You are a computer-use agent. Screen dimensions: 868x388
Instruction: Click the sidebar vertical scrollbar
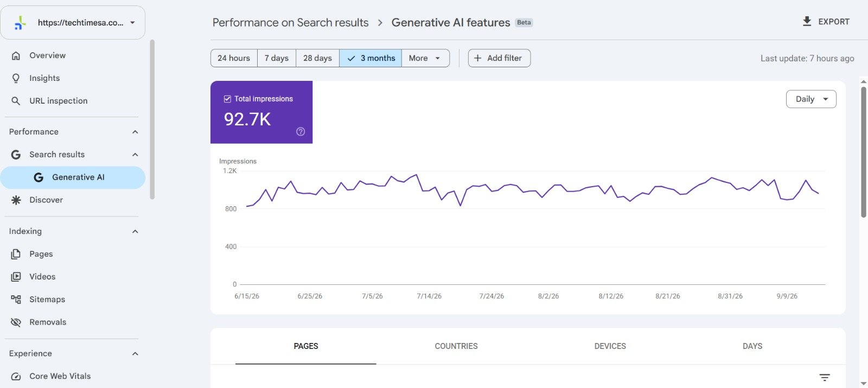152,119
